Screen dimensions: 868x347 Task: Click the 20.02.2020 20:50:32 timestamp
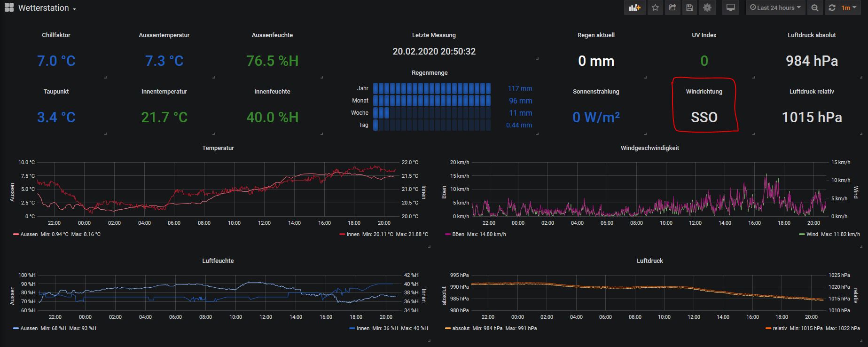pos(434,51)
